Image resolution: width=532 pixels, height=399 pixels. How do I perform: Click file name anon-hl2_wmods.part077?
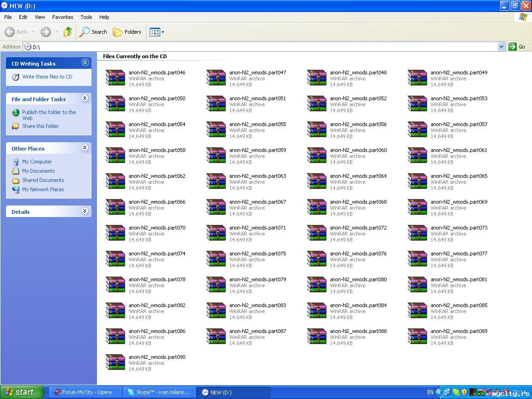(x=459, y=254)
